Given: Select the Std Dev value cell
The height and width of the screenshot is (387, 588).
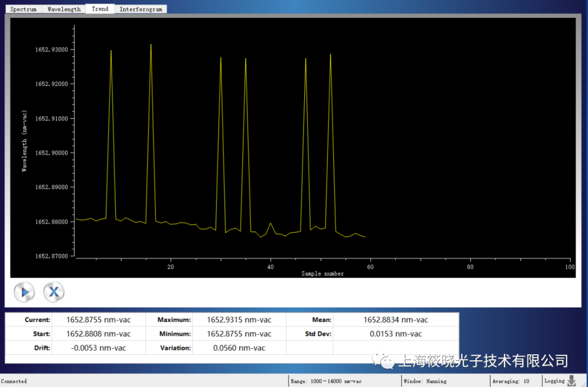Looking at the screenshot, I should pos(396,334).
